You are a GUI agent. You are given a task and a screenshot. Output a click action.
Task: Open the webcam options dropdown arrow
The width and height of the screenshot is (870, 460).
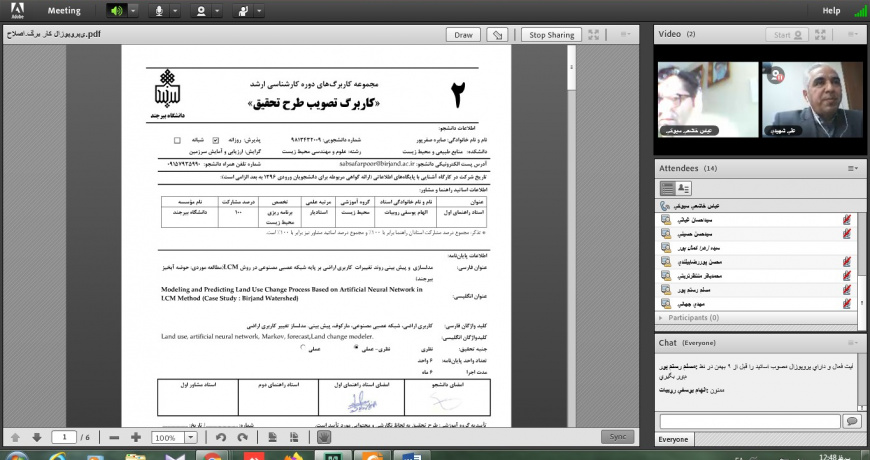coord(216,11)
